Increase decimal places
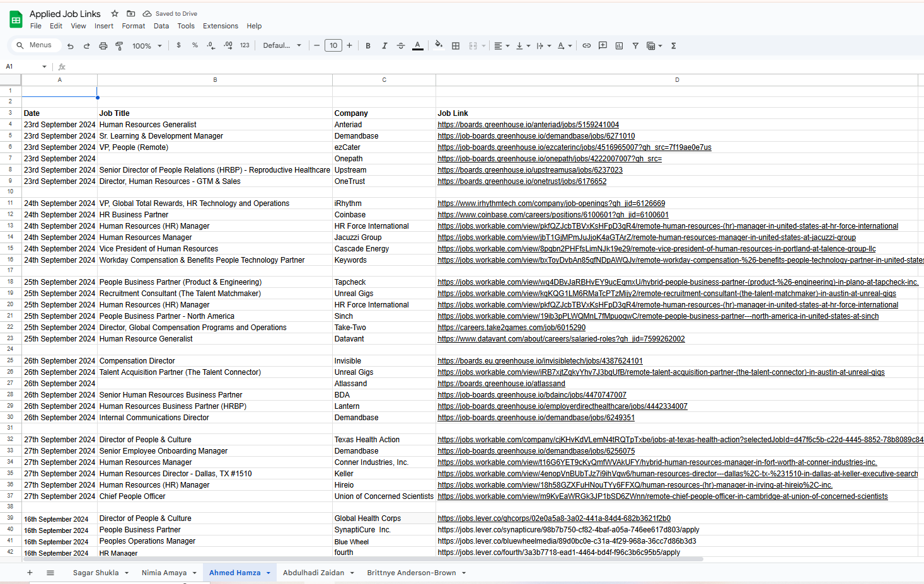The width and height of the screenshot is (924, 584). pos(228,45)
